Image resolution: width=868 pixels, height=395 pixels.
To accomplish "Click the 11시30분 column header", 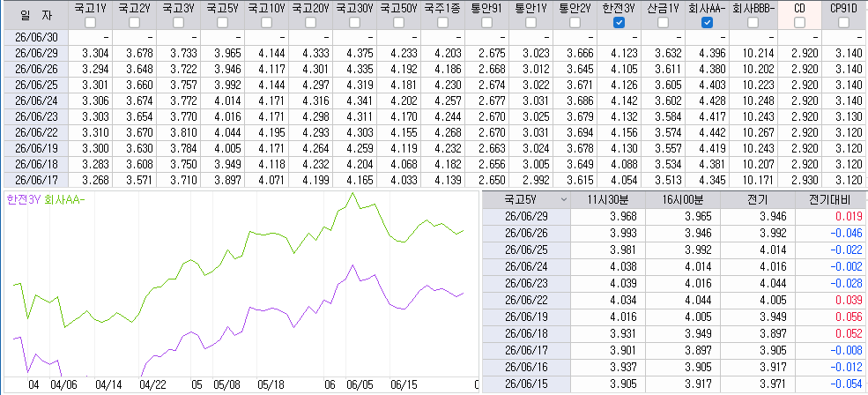I will tap(608, 199).
